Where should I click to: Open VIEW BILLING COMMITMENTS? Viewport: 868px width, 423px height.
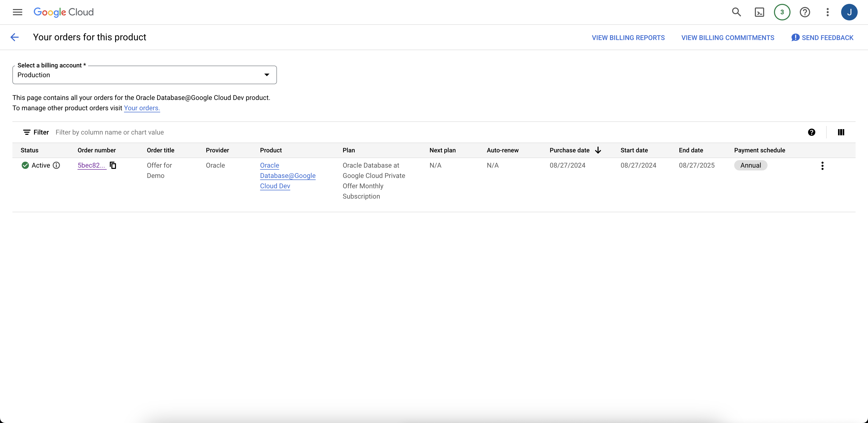coord(727,37)
